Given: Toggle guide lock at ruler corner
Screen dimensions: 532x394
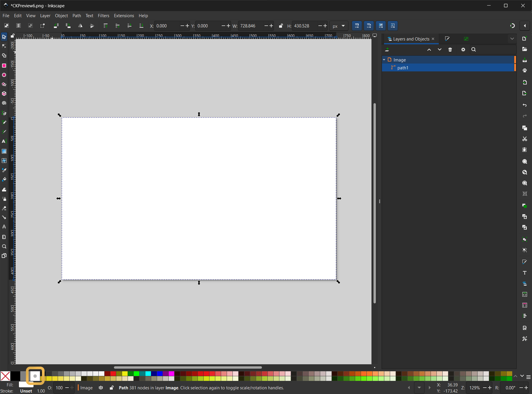Looking at the screenshot, I should pos(13,36).
